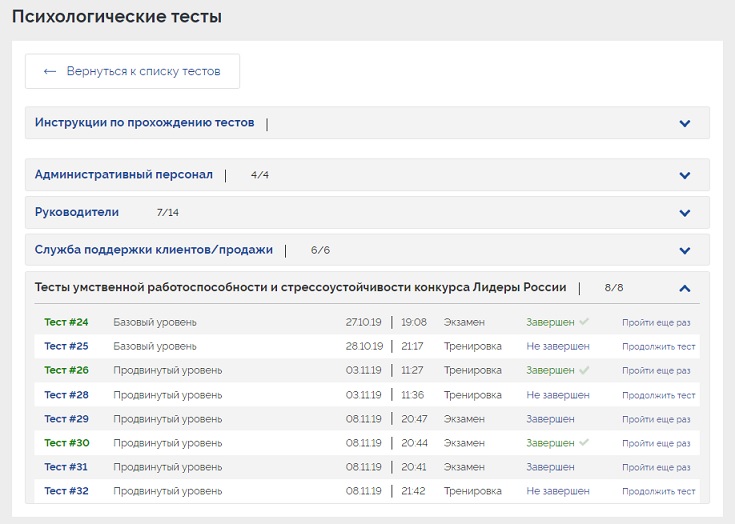Retake Тест #24 via Пройти еще раз
The width and height of the screenshot is (735, 524).
point(656,323)
